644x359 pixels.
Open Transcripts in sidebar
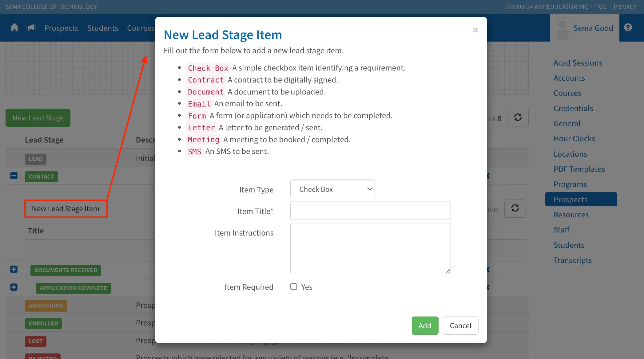point(573,260)
